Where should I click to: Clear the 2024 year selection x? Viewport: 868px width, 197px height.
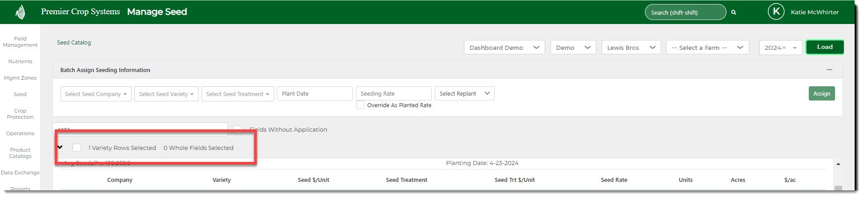[784, 48]
